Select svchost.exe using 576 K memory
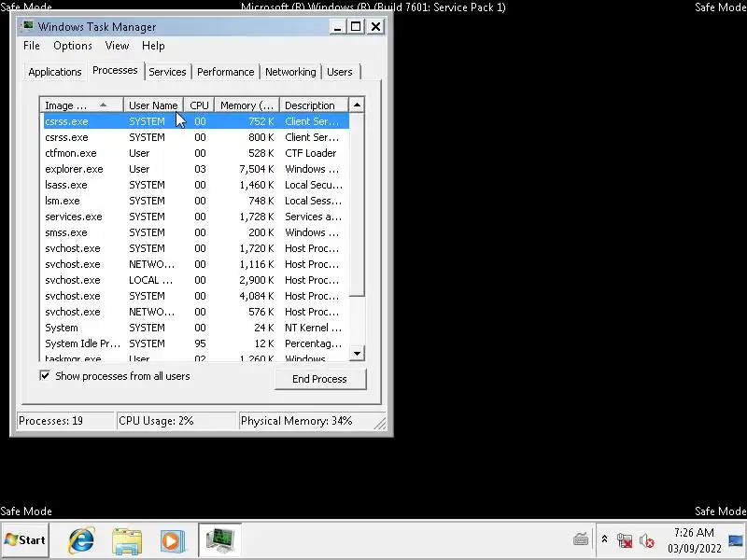 pyautogui.click(x=196, y=312)
